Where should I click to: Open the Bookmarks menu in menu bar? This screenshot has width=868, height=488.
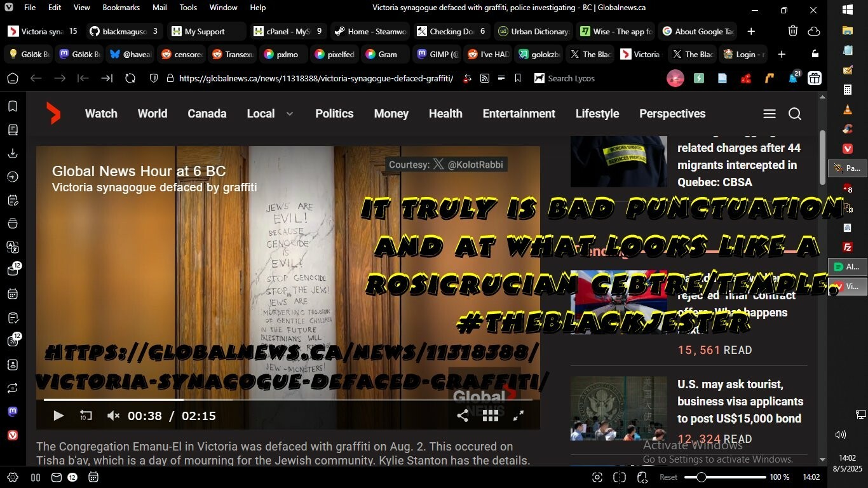(121, 8)
